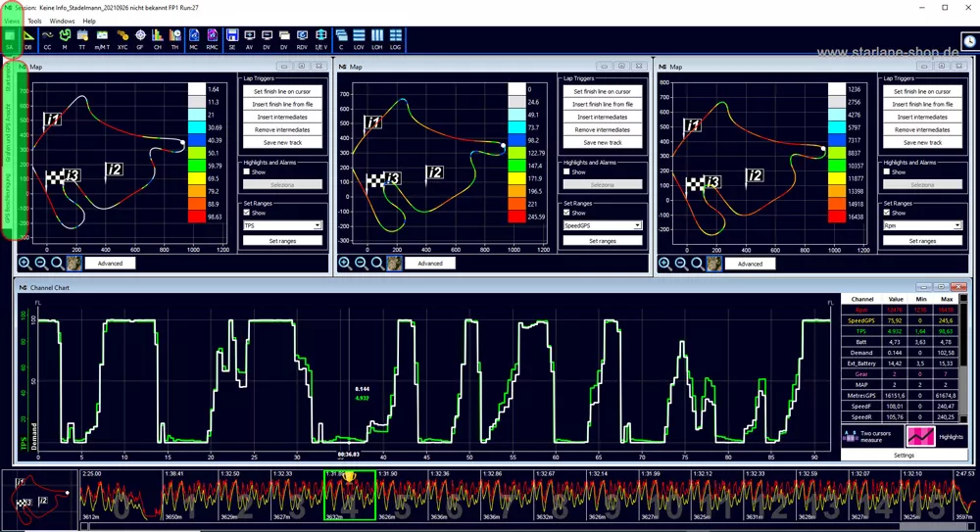Open the TPS channel dropdown
The width and height of the screenshot is (980, 532).
click(x=282, y=225)
